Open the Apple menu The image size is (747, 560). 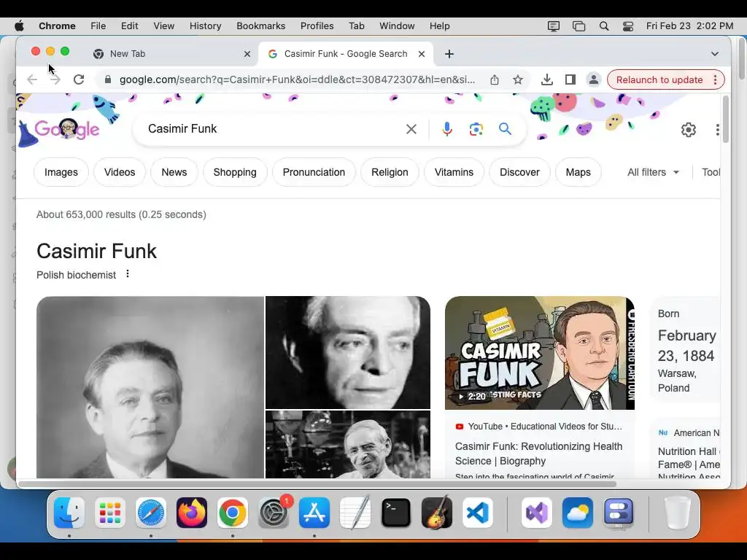tap(19, 26)
